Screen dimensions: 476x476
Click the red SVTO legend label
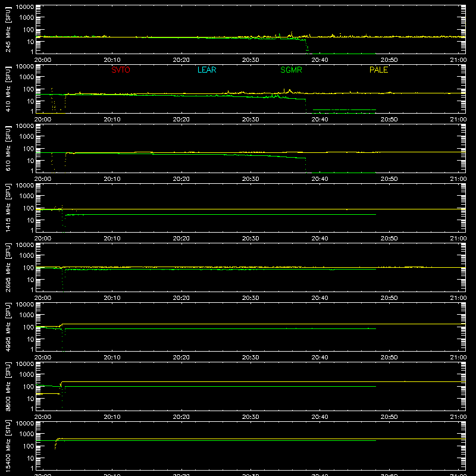pos(121,70)
